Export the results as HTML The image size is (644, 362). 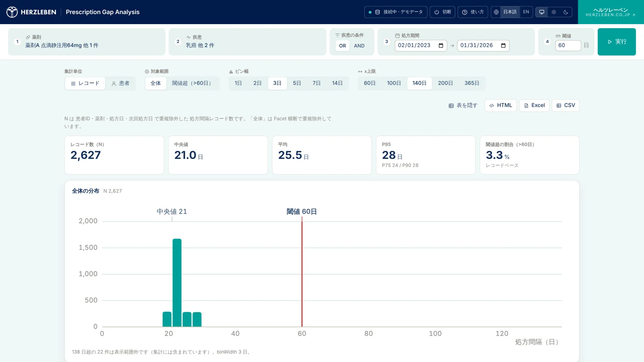(501, 105)
